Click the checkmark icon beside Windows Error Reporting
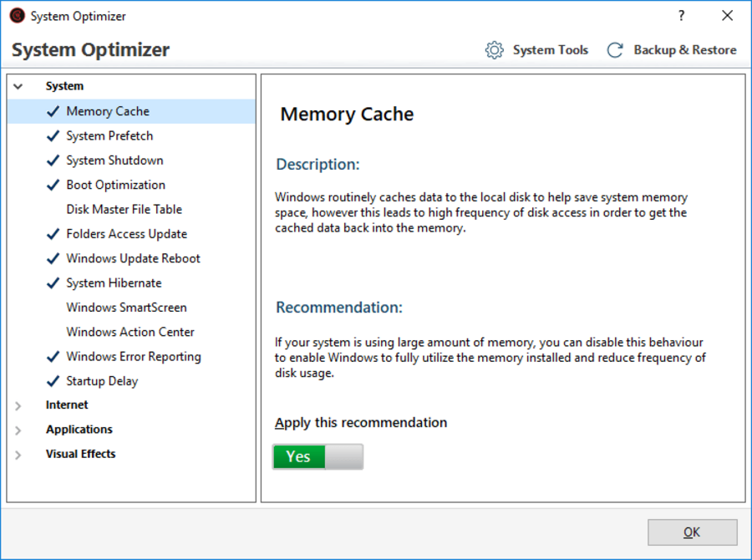Viewport: 752px width, 560px height. coord(53,357)
